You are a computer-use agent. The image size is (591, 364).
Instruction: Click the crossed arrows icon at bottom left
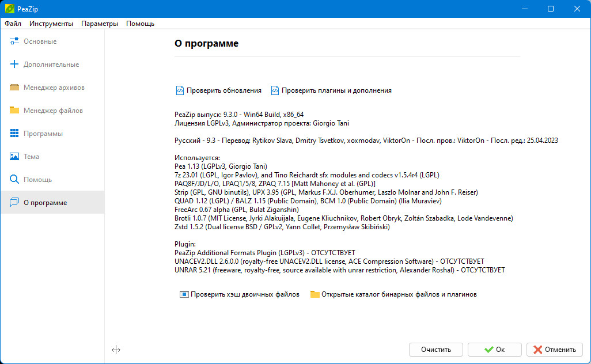tap(116, 350)
